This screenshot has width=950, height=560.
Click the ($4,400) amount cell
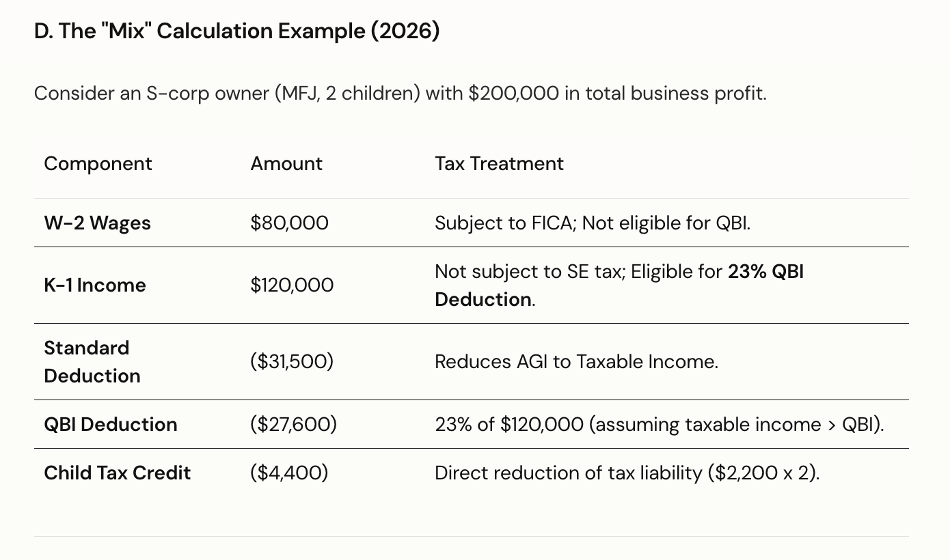coord(289,473)
